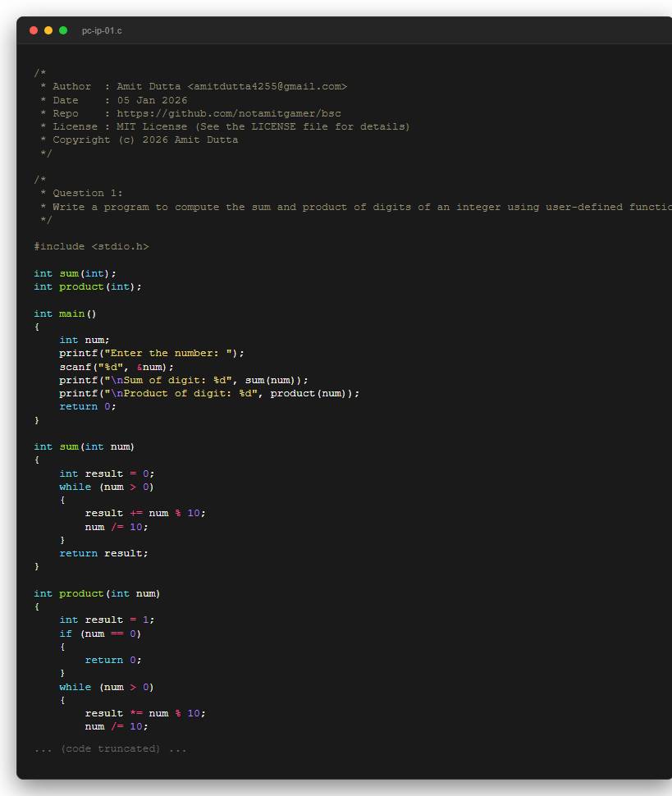Image resolution: width=672 pixels, height=796 pixels.
Task: Click the 'int num;' declaration line
Action: 85,340
